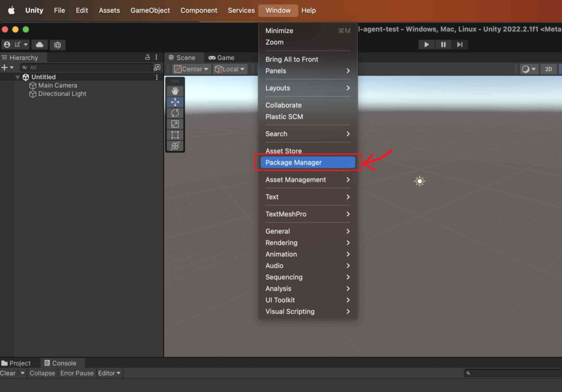Select the Transform tool
The height and width of the screenshot is (392, 562).
click(x=175, y=145)
